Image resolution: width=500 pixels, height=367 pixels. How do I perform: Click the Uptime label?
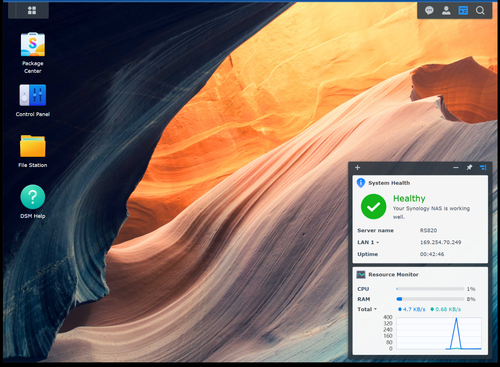point(368,254)
